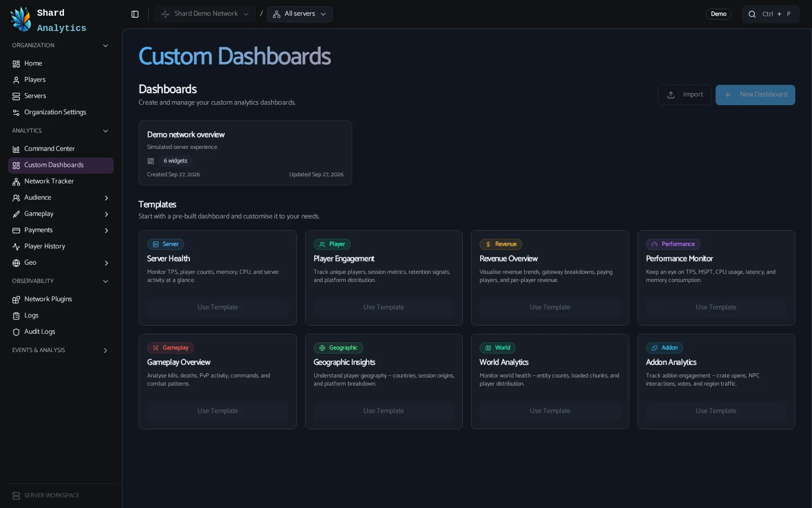Open Custom Dashboards in sidebar
The height and width of the screenshot is (508, 812).
tap(61, 165)
